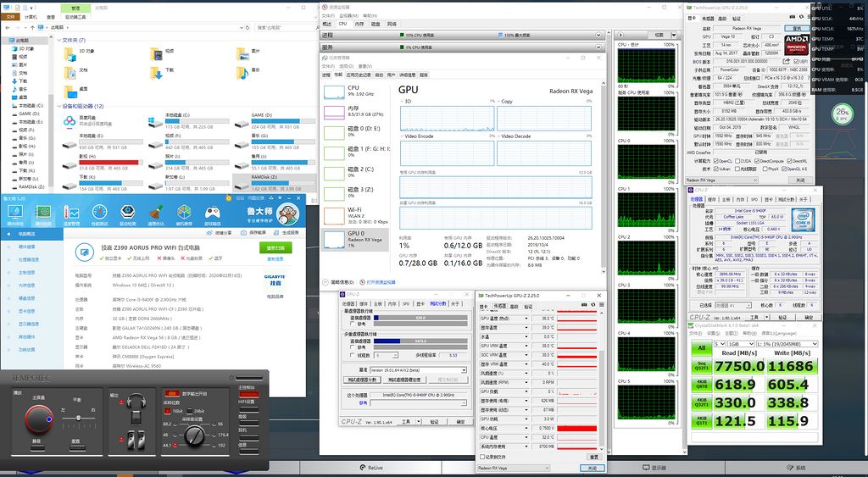Select GPU 0 Radeon RX Vega in Task Manager sidebar

pyautogui.click(x=355, y=239)
